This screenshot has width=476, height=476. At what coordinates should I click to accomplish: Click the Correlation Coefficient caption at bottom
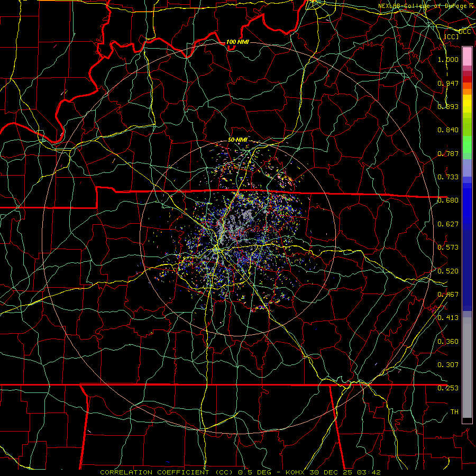240,472
